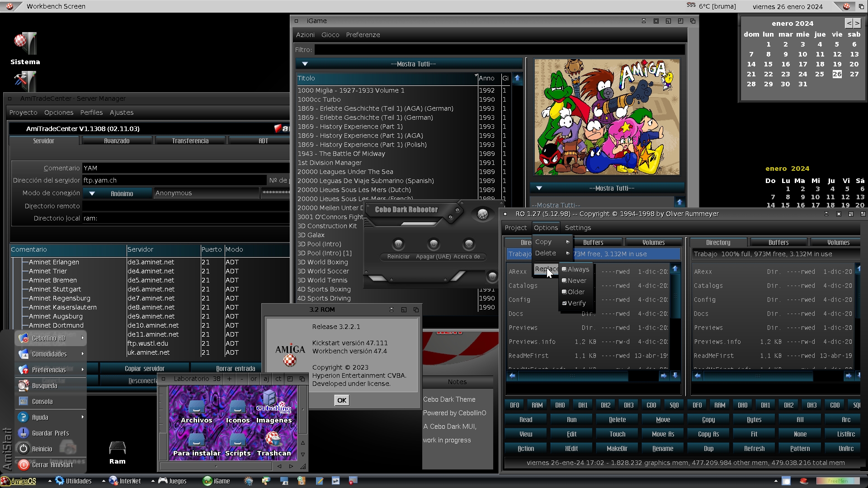868x488 pixels.
Task: Click the MakeDir button in RO
Action: coord(617,448)
